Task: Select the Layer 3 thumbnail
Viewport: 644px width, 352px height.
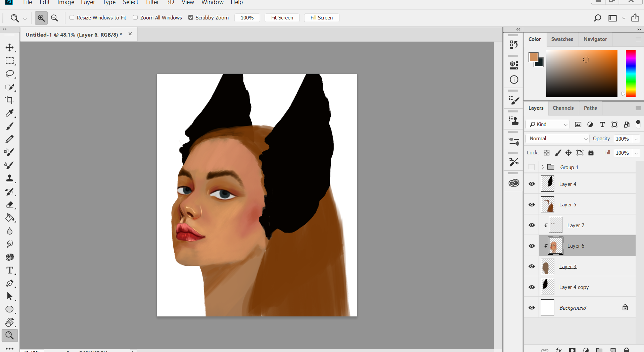Action: (547, 266)
